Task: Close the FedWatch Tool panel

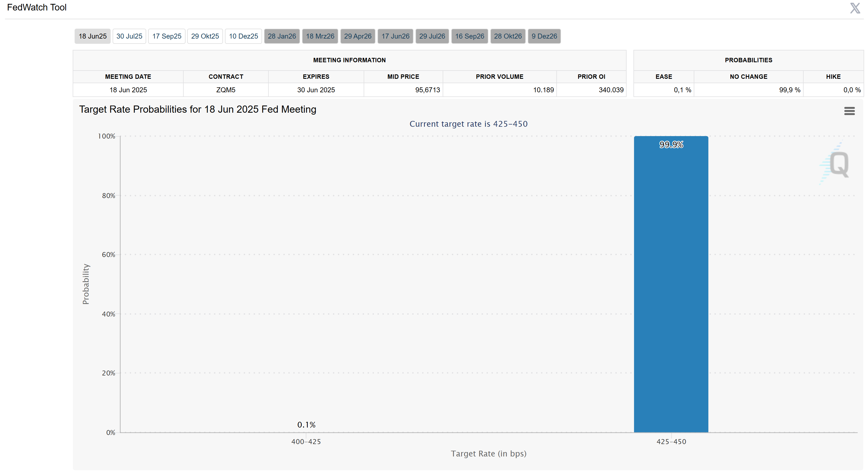Action: 855,8
